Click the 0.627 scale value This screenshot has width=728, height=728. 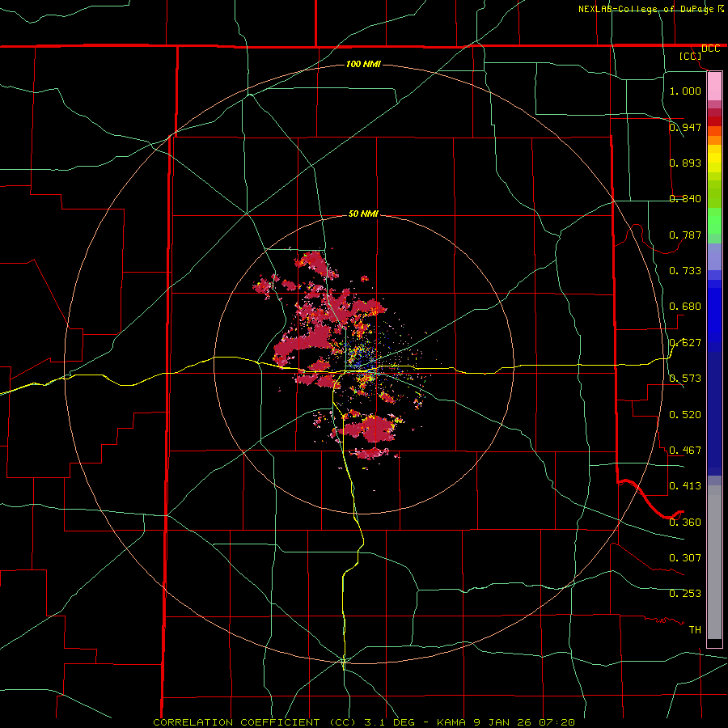pyautogui.click(x=685, y=343)
